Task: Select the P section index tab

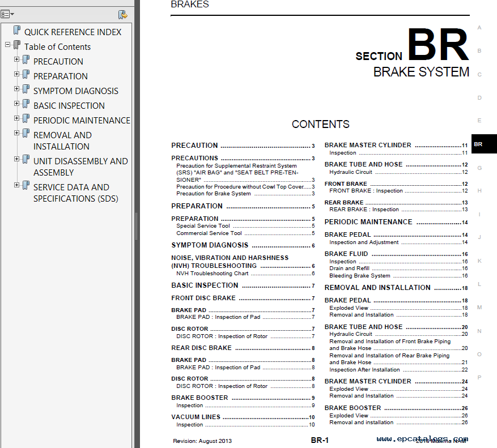Action: click(479, 377)
